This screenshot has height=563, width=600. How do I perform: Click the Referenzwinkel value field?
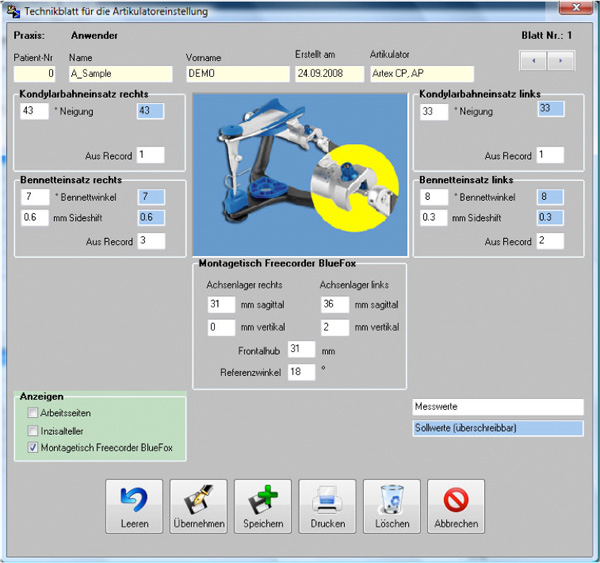302,372
